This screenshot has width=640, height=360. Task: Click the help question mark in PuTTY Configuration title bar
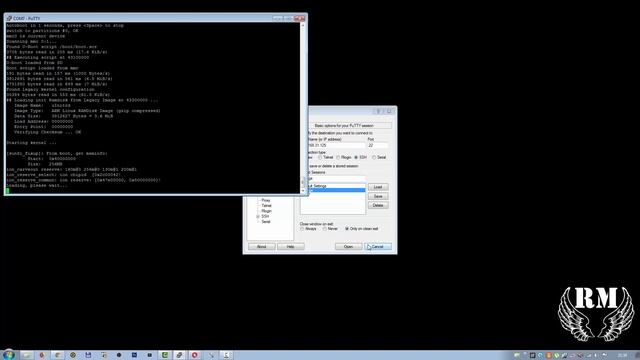pyautogui.click(x=378, y=111)
